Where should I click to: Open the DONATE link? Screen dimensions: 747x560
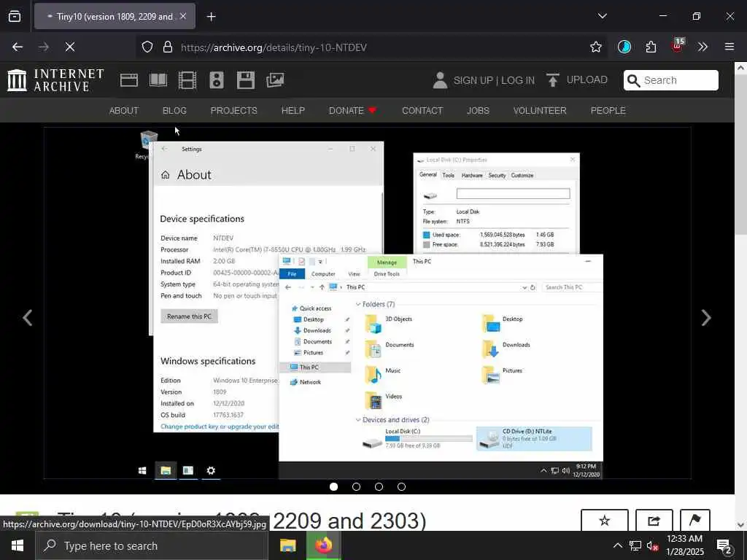click(352, 111)
